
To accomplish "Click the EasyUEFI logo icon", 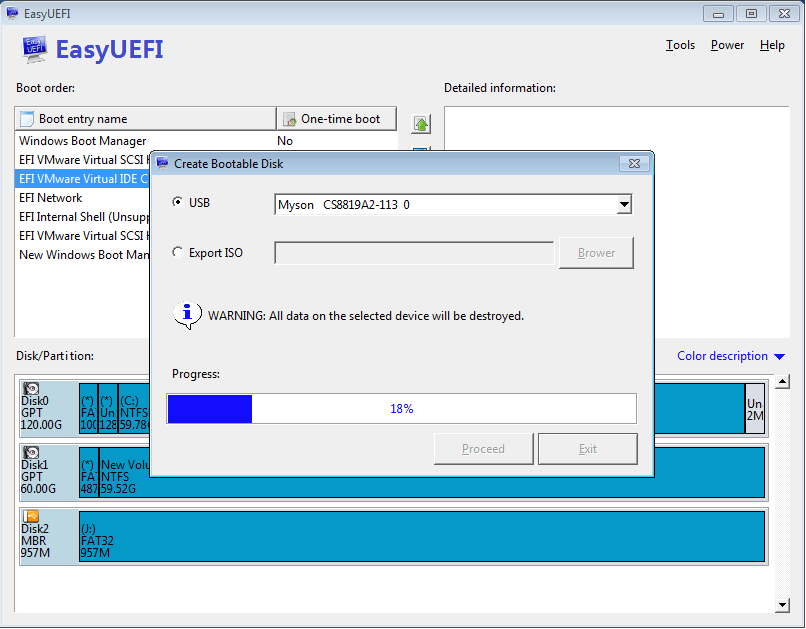I will click(x=34, y=49).
